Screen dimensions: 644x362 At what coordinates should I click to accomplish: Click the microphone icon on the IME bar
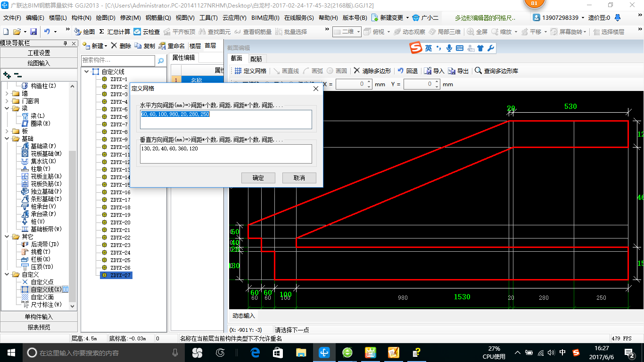coord(449,48)
